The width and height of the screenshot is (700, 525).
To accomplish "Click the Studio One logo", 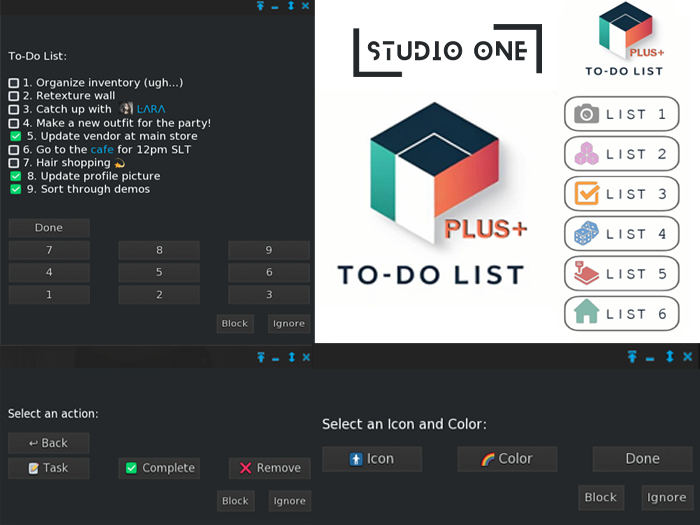I will pos(447,50).
